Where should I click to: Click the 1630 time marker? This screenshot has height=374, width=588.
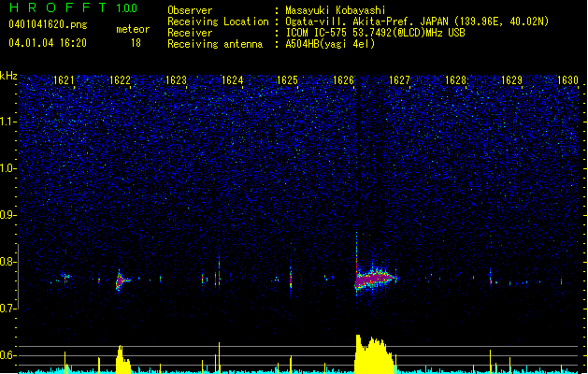[567, 80]
